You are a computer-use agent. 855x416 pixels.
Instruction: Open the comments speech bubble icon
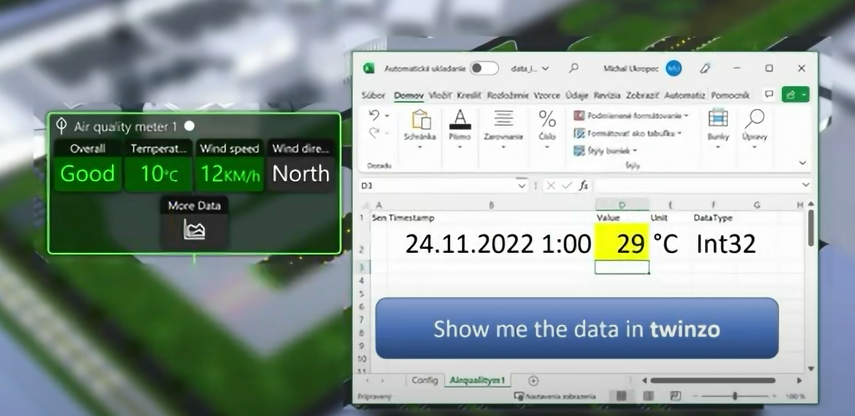(x=769, y=94)
